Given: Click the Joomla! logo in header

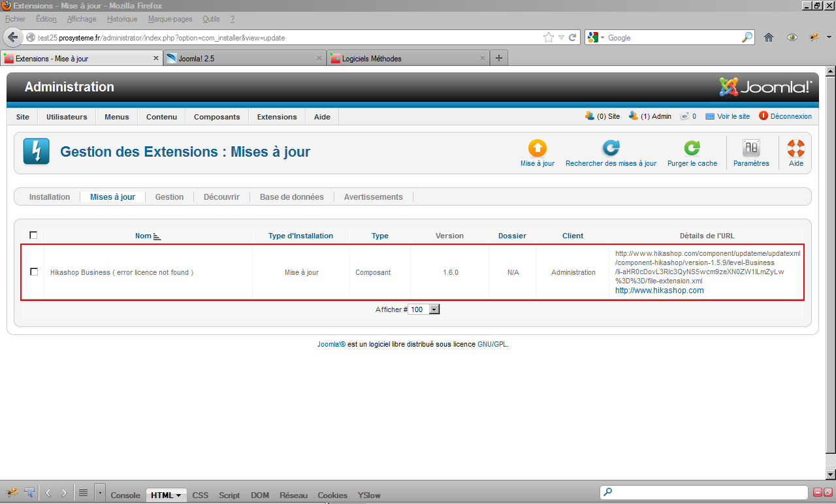Looking at the screenshot, I should pyautogui.click(x=765, y=87).
